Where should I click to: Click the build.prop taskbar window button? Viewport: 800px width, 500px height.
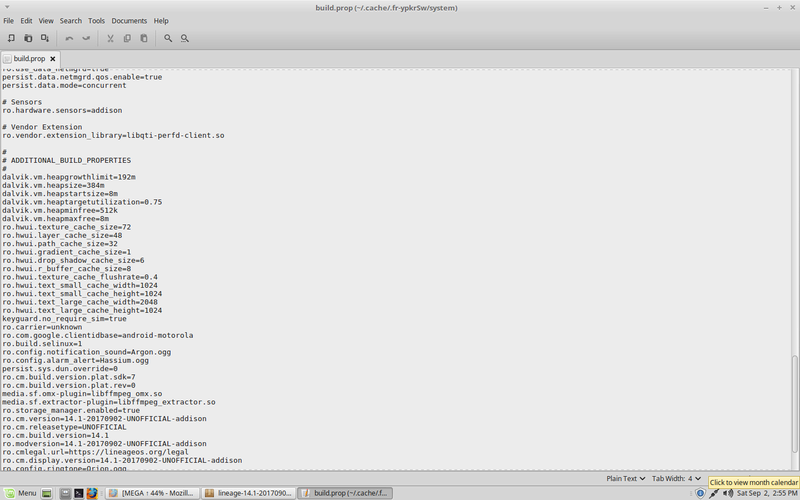pos(345,493)
